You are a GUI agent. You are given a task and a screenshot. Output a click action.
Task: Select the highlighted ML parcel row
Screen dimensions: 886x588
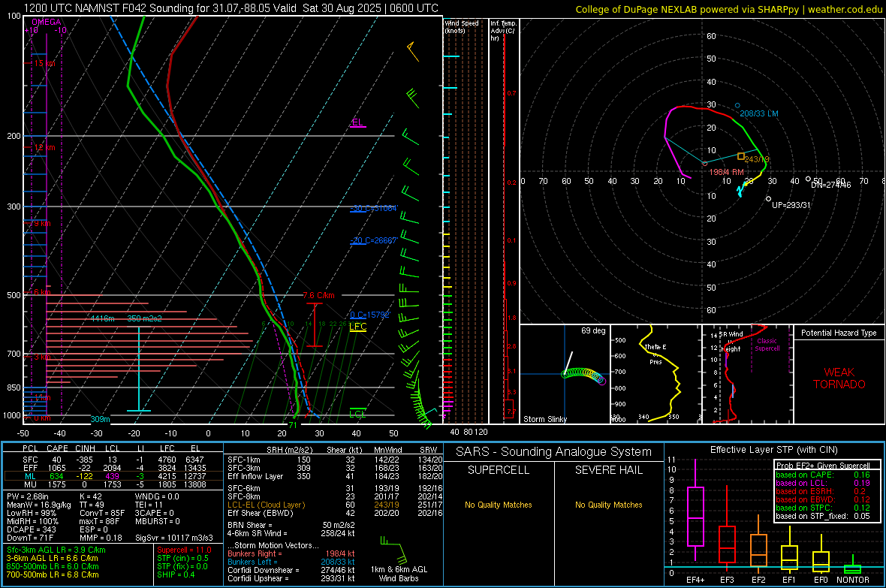click(113, 477)
